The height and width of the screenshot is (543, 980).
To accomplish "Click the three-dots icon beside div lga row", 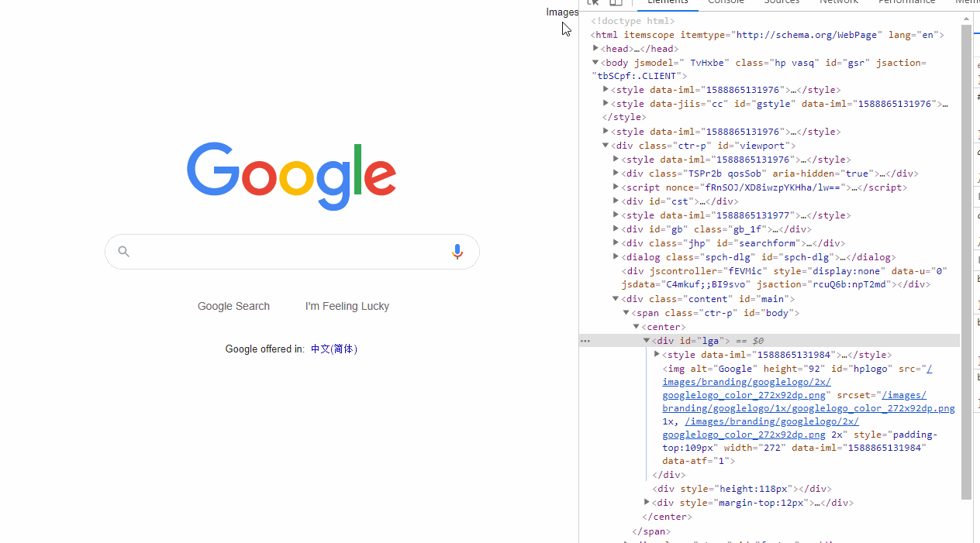I will 585,341.
